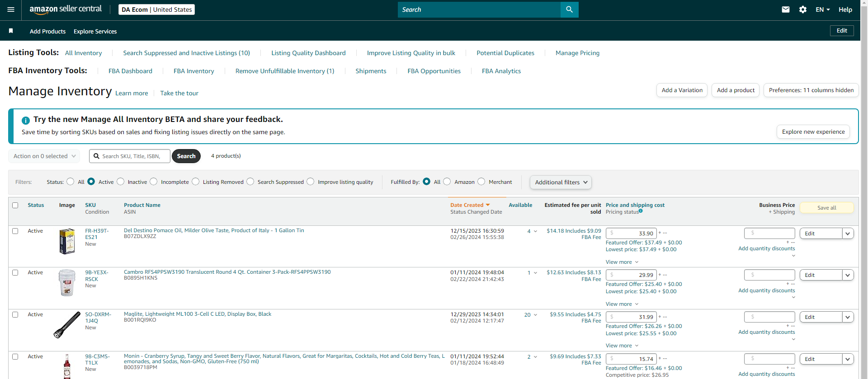868x379 pixels.
Task: Select the Listing Removed status filter
Action: pyautogui.click(x=195, y=182)
